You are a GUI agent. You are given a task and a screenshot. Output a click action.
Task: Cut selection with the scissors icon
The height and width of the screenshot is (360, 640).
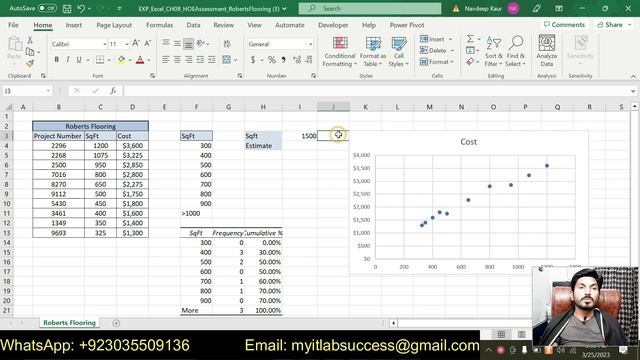pos(30,40)
